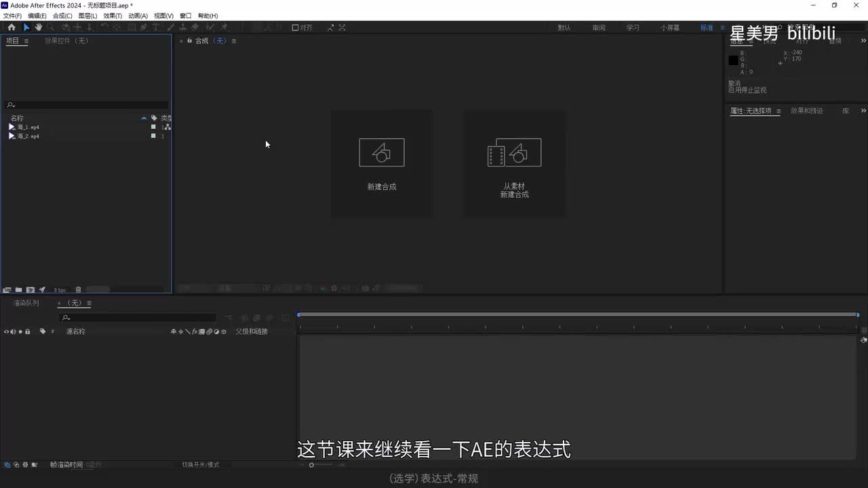Screen dimensions: 868x488
Task: Open timeline search options dropdown
Action: click(x=66, y=317)
